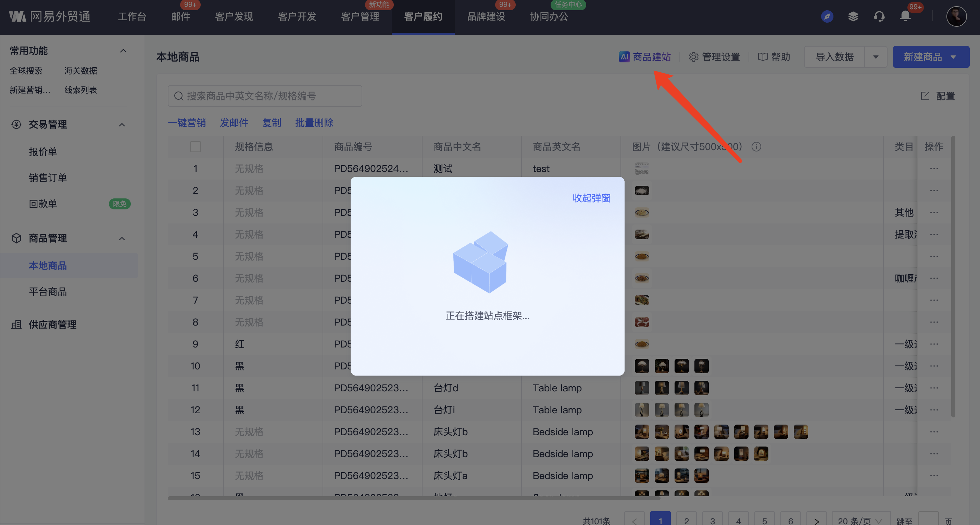980x525 pixels.
Task: Click the info icon beside 图片 column
Action: [x=756, y=147]
